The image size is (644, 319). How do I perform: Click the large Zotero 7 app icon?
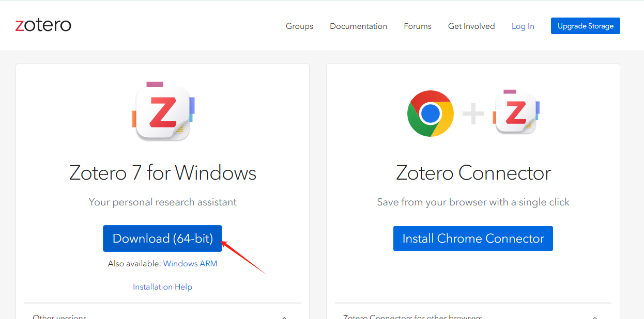pyautogui.click(x=163, y=111)
